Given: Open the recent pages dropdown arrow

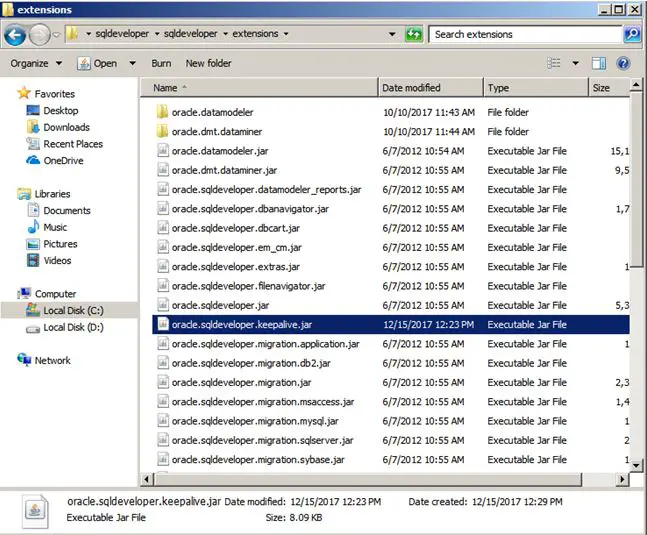Looking at the screenshot, I should 57,35.
